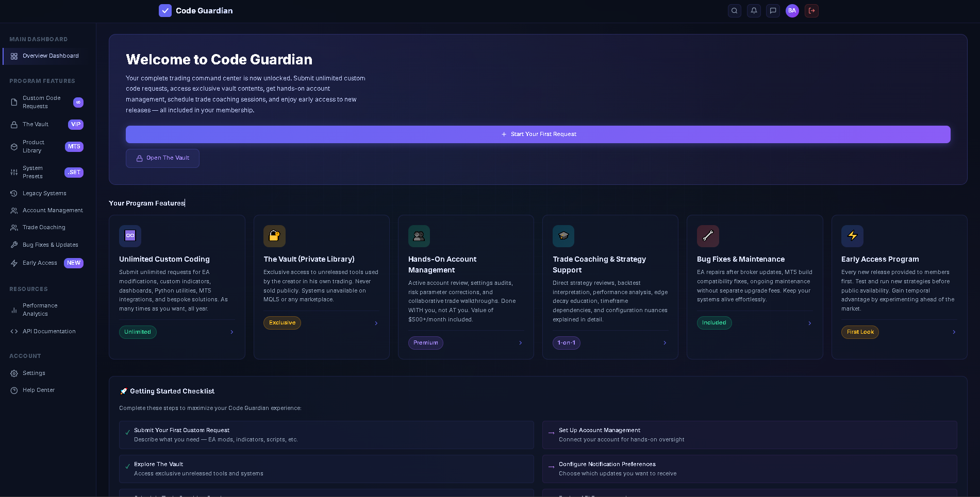Click System Presets sliders icon
Image resolution: width=980 pixels, height=497 pixels.
tap(14, 173)
